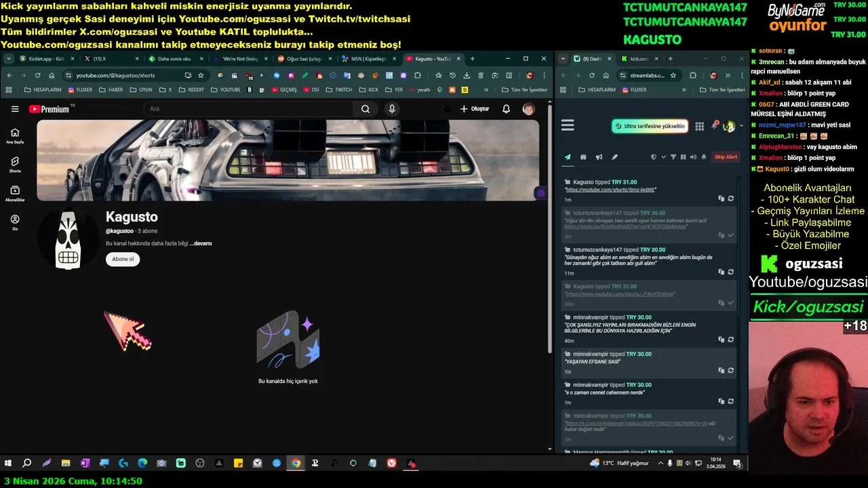Open the KICK bookmark folder
This screenshot has height=488, width=868.
pyautogui.click(x=369, y=89)
